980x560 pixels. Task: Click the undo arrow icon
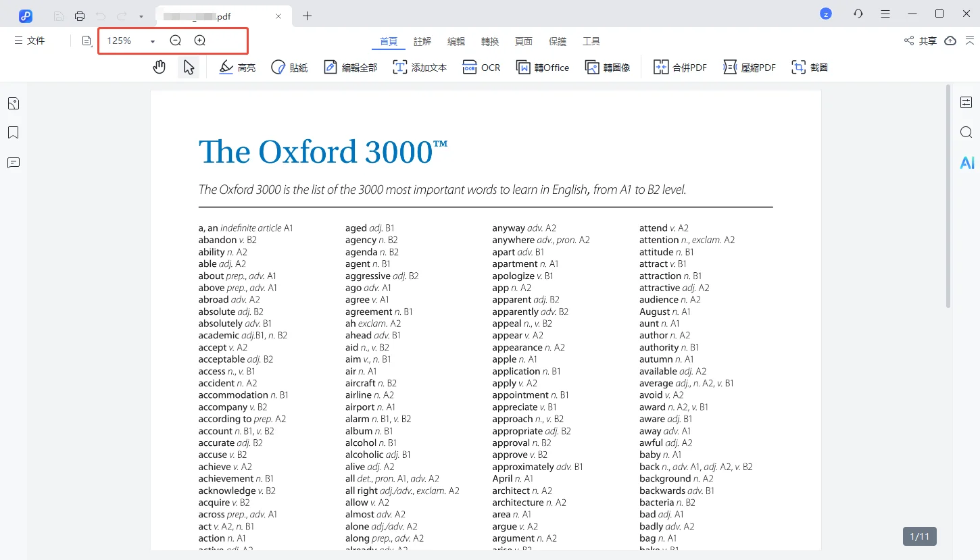pyautogui.click(x=101, y=16)
